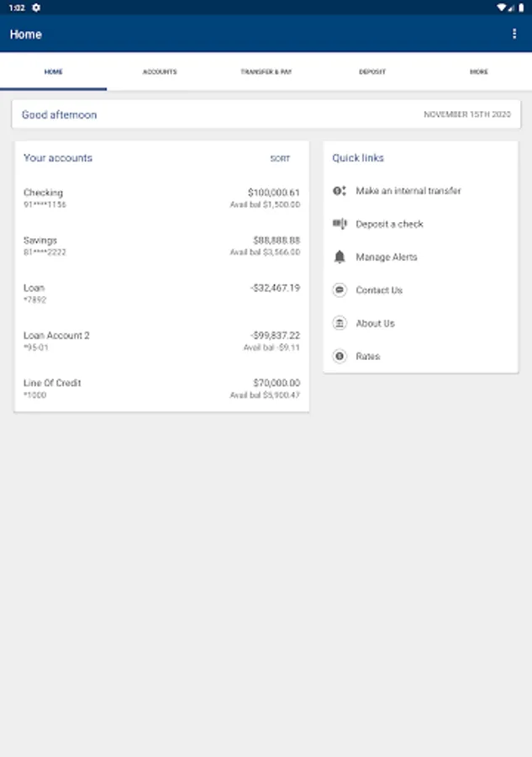
Task: Open the three-dot overflow menu
Action: point(514,34)
